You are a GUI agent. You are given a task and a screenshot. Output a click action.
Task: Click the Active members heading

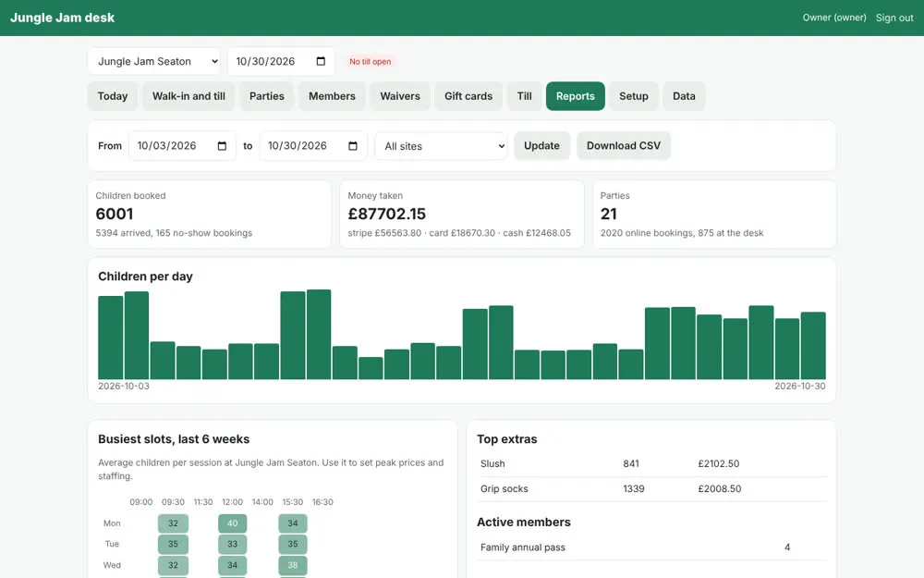pyautogui.click(x=523, y=523)
